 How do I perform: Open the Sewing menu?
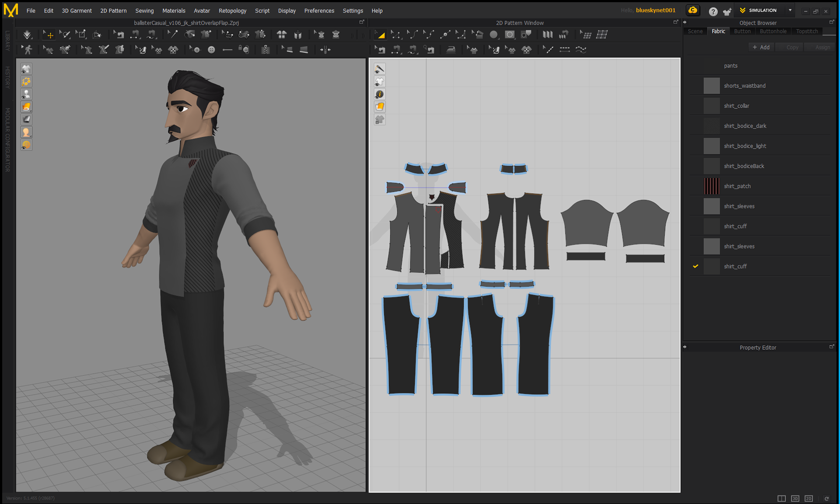144,10
